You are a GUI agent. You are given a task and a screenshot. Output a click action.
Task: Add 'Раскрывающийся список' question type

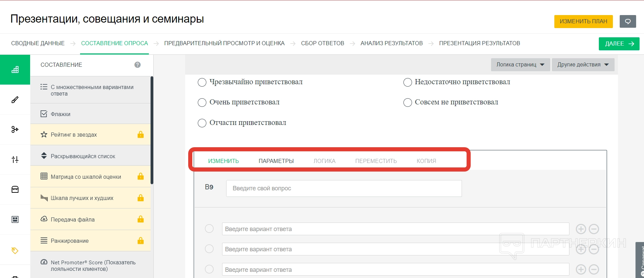[83, 156]
